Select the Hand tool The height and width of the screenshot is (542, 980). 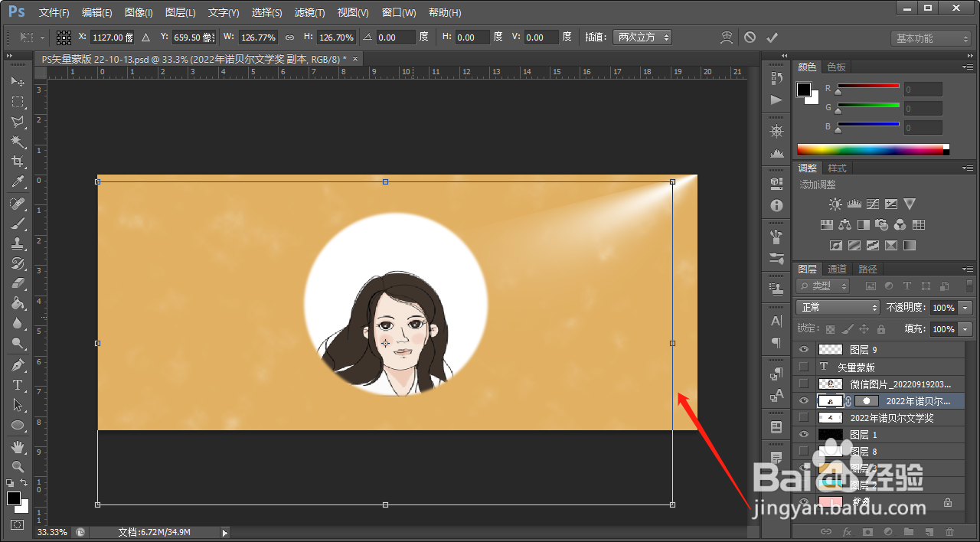coord(18,446)
